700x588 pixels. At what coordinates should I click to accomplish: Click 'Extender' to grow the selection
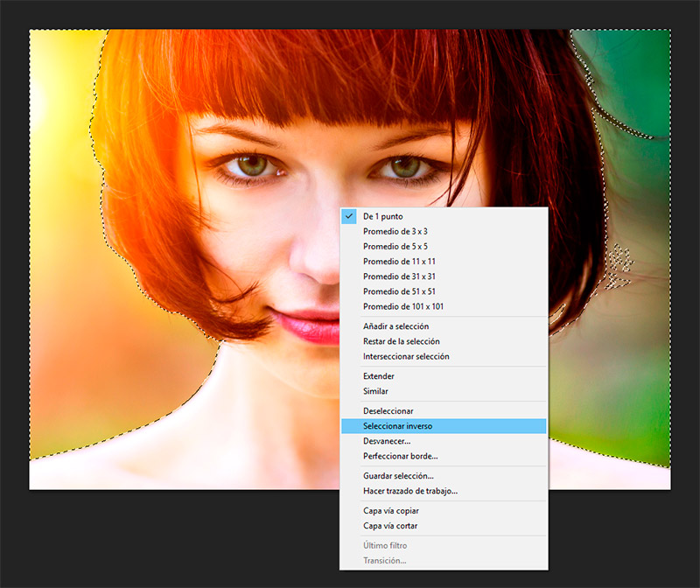pyautogui.click(x=379, y=376)
